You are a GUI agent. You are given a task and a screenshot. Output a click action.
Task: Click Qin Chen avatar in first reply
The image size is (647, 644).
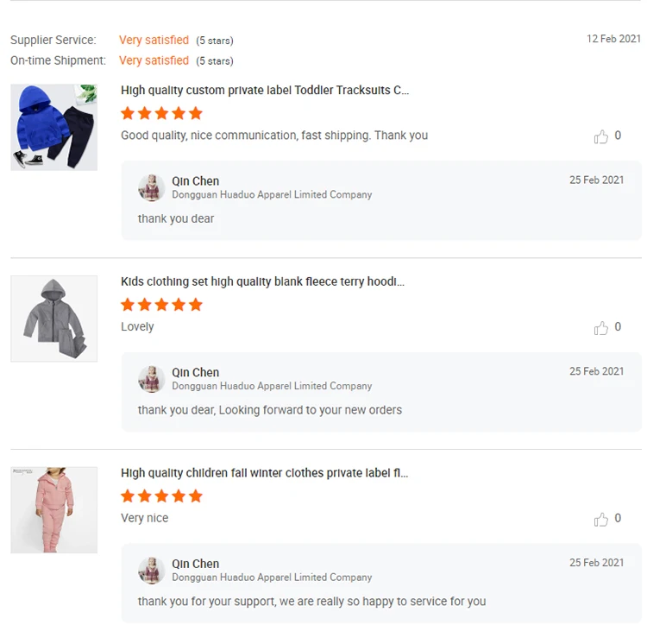coord(152,187)
